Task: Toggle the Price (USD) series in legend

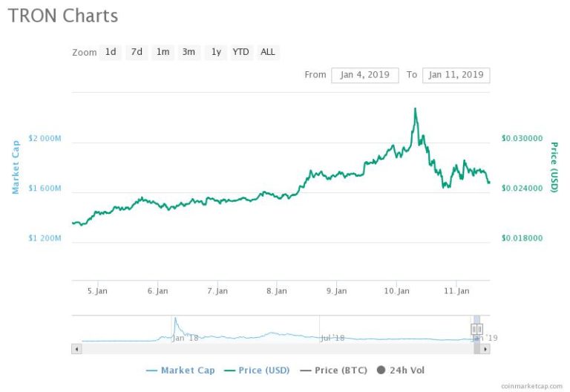Action: (x=257, y=370)
